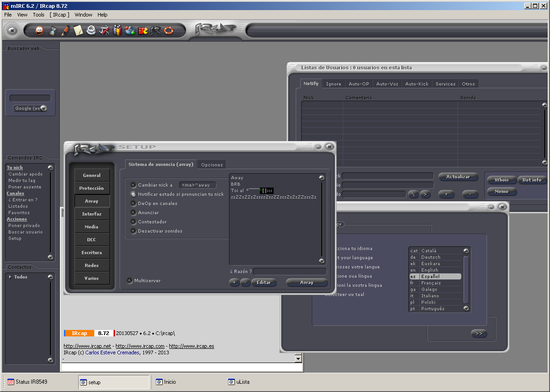The height and width of the screenshot is (392, 550).
Task: Select the Cambiar nick a radio option
Action: pyautogui.click(x=133, y=185)
